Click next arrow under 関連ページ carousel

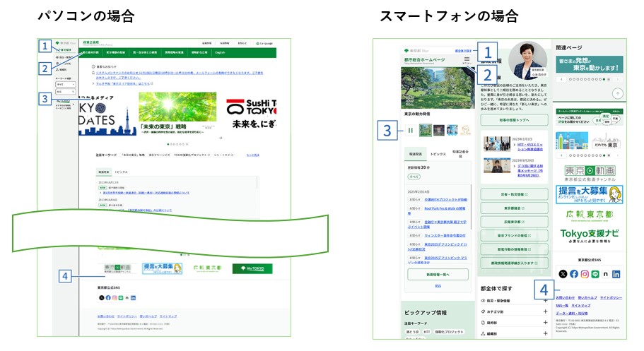(x=617, y=79)
